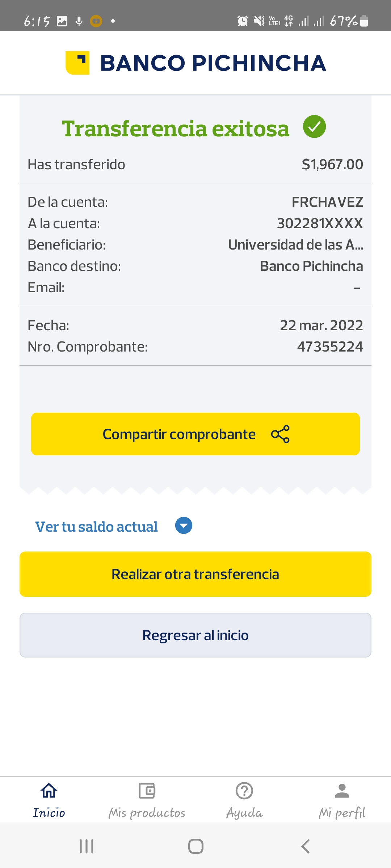This screenshot has width=391, height=868.
Task: Switch to the Mis productos tab label
Action: pyautogui.click(x=147, y=813)
